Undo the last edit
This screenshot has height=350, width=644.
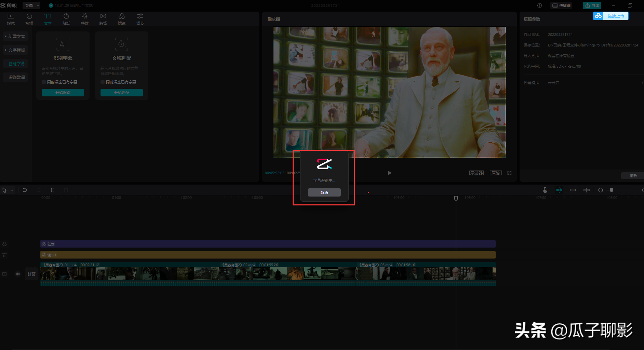[x=25, y=190]
